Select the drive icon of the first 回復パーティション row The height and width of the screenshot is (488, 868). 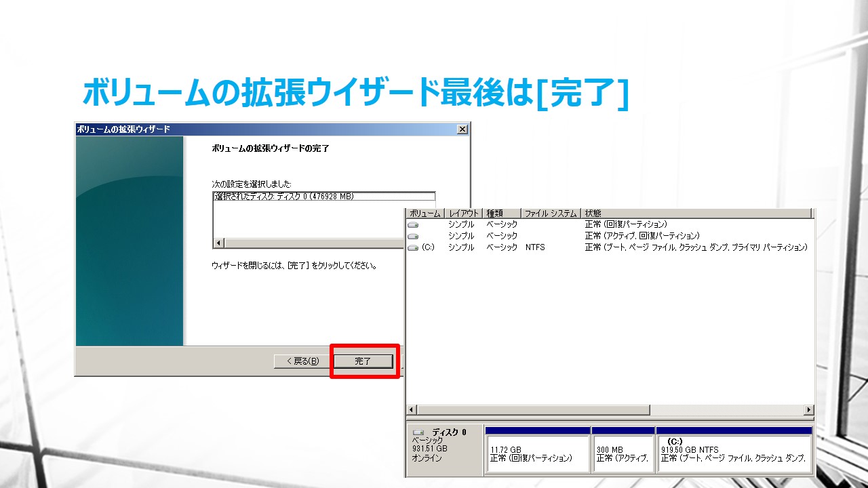[413, 224]
